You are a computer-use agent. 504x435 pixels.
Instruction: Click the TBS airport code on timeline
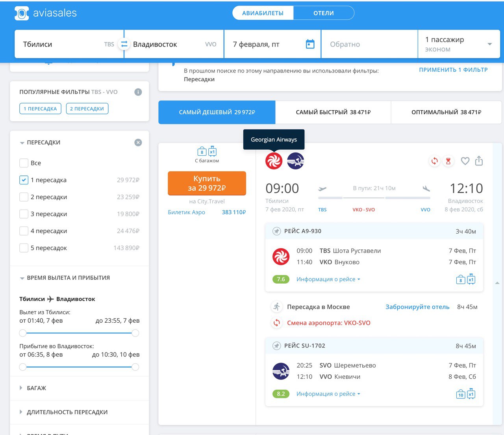322,210
